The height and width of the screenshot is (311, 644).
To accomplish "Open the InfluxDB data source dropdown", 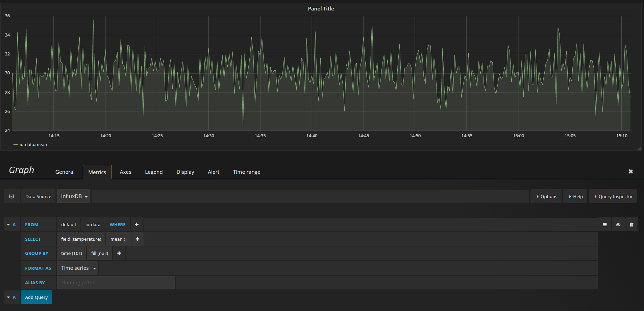I will pyautogui.click(x=74, y=196).
